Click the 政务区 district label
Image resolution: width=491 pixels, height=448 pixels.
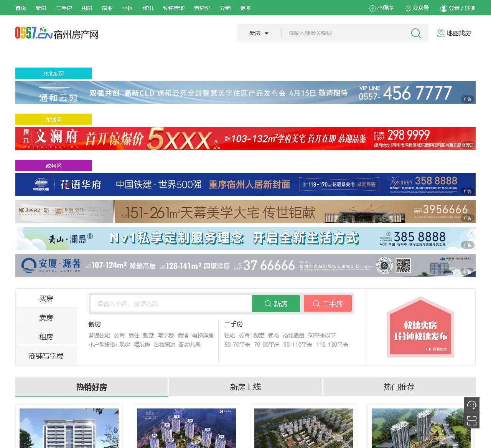point(54,165)
